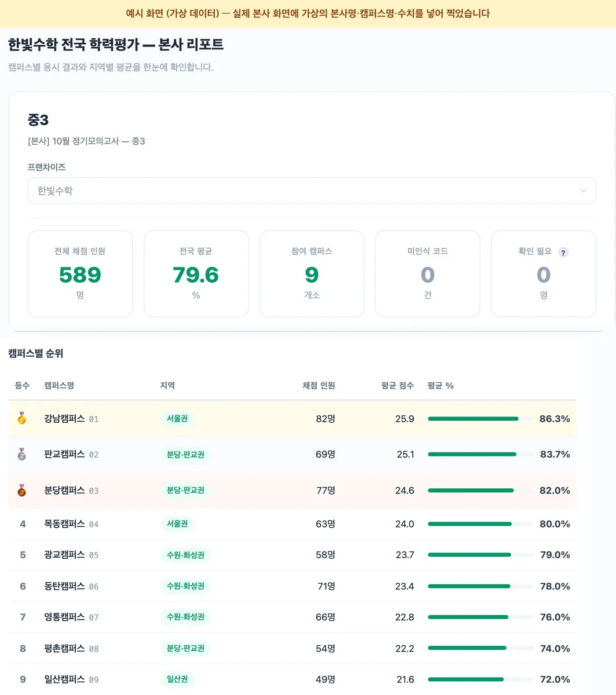
Task: Click the 76.0% value for 영통캠퍼스
Action: coord(555,617)
